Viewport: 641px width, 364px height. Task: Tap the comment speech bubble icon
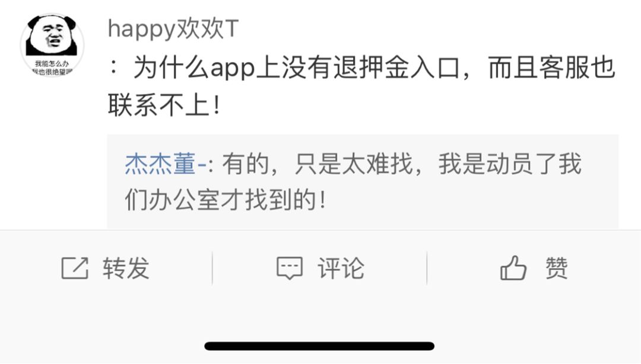(290, 269)
